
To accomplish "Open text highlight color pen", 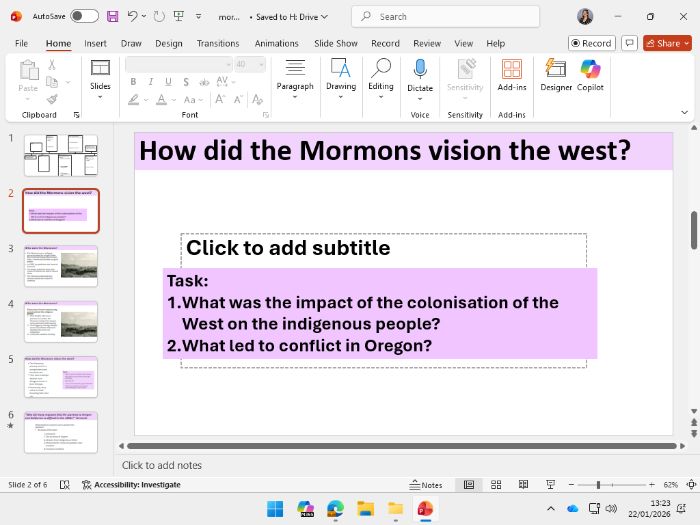I will tap(133, 99).
